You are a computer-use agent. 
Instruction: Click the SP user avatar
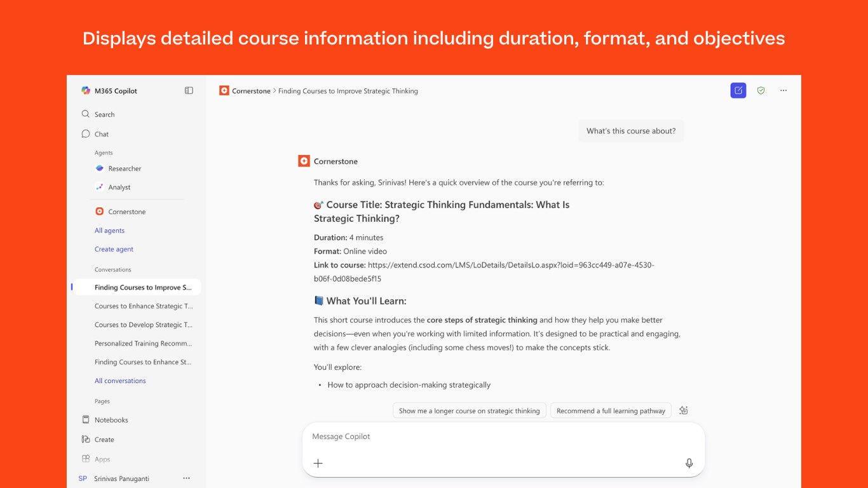[x=83, y=478]
